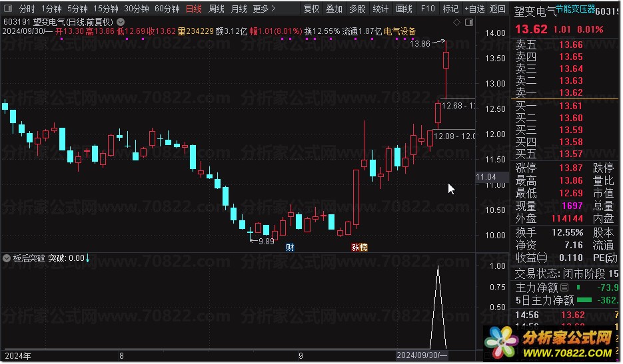Select the 月线 monthly chart tab

(x=239, y=9)
